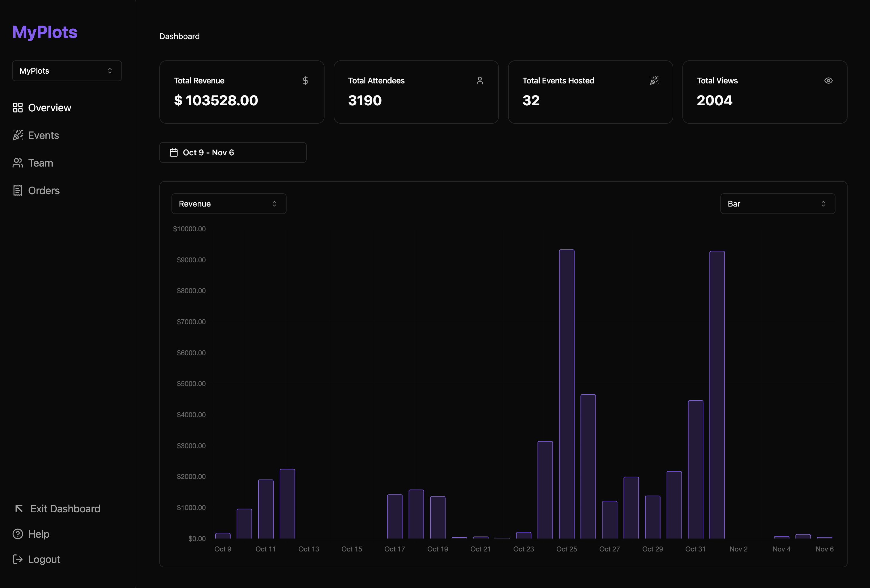Click the Total Views value 2004
This screenshot has height=588, width=870.
(x=714, y=100)
